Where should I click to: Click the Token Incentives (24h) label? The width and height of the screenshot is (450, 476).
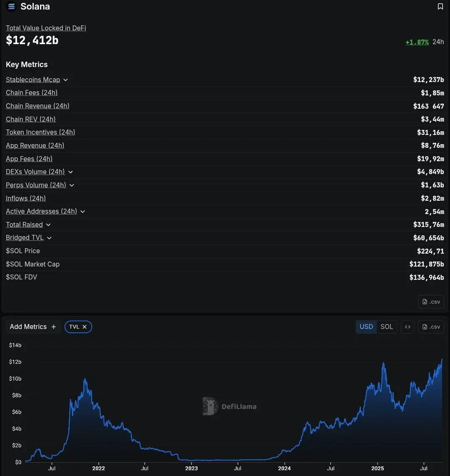(40, 132)
